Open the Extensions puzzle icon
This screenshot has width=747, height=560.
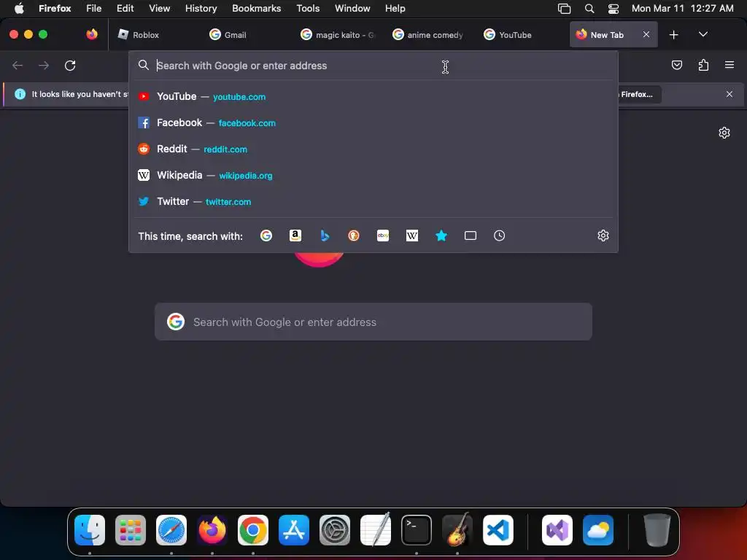pos(703,65)
